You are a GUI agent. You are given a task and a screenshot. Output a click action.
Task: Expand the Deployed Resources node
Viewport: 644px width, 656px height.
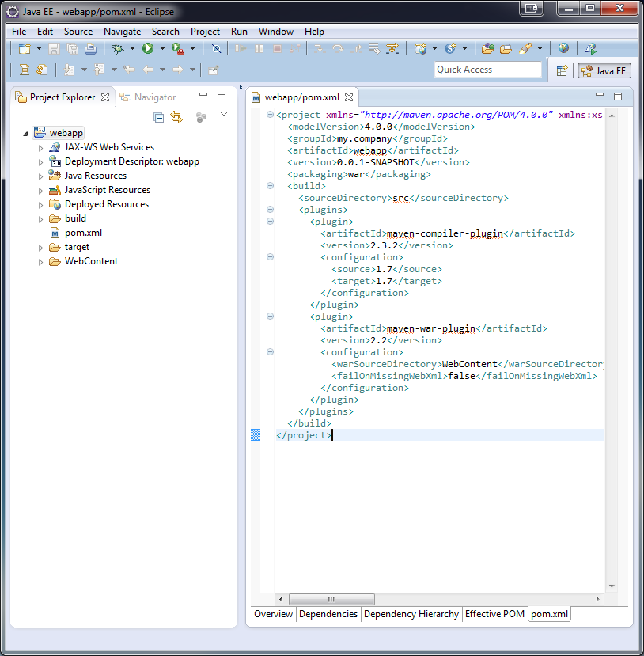[40, 205]
